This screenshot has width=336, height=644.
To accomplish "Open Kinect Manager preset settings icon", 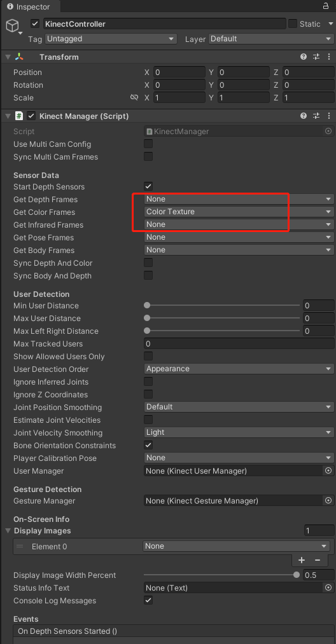I will [316, 116].
